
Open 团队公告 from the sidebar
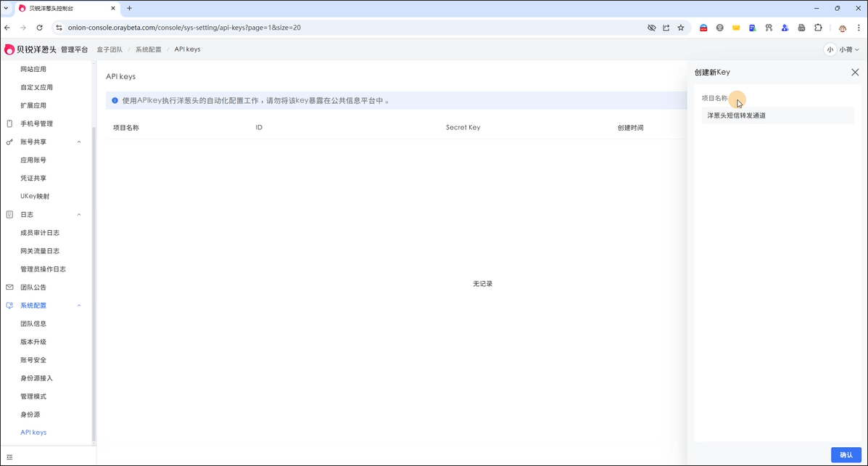35,287
